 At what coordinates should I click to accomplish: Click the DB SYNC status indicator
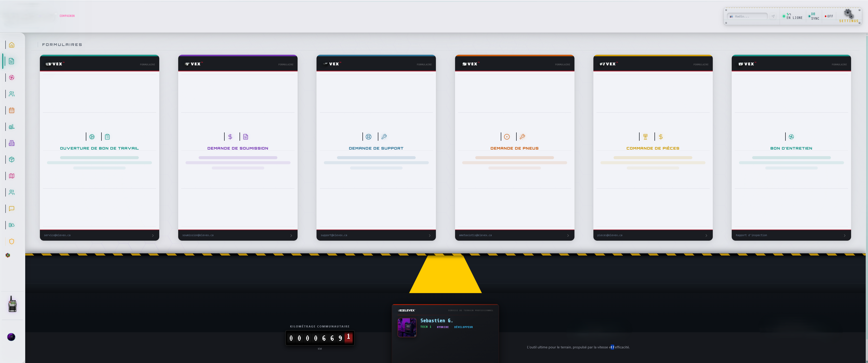point(813,16)
